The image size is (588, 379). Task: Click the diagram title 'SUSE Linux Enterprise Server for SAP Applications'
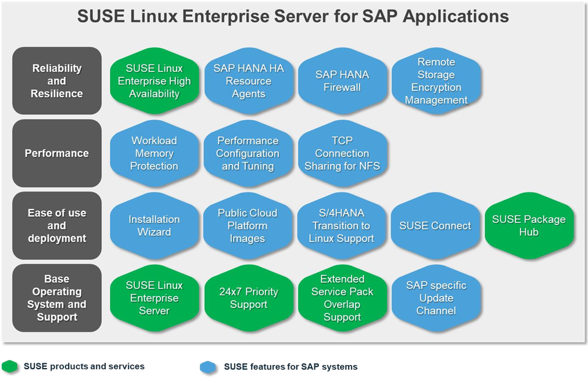[293, 16]
